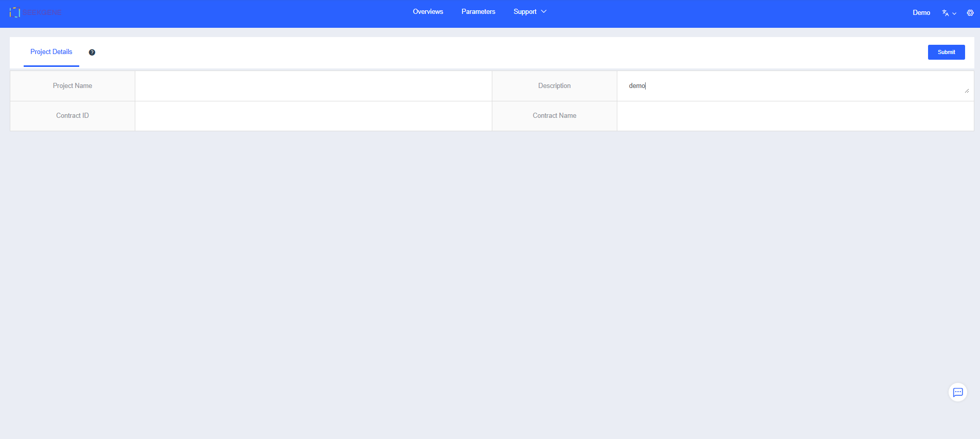This screenshot has width=980, height=439.
Task: Focus the Contract ID input field
Action: point(313,116)
